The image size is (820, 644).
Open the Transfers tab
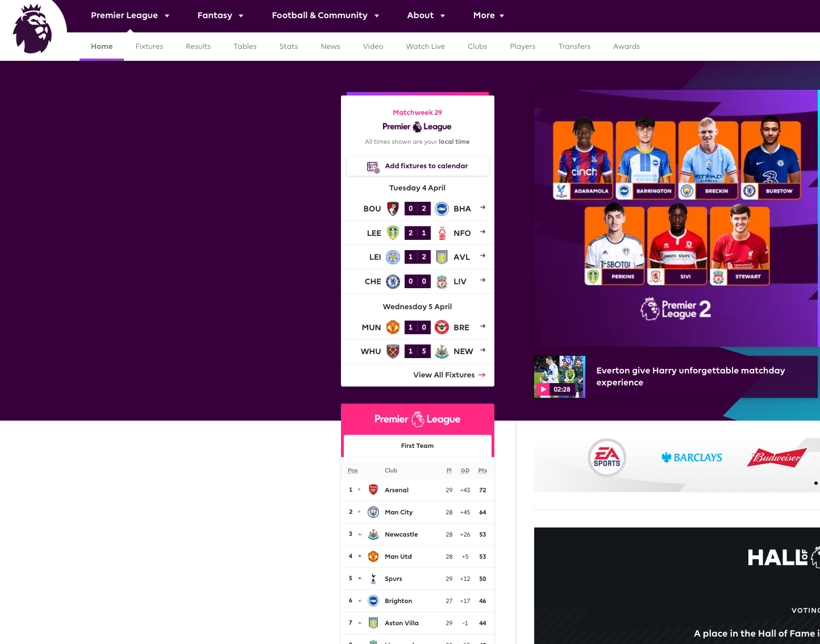coord(575,47)
